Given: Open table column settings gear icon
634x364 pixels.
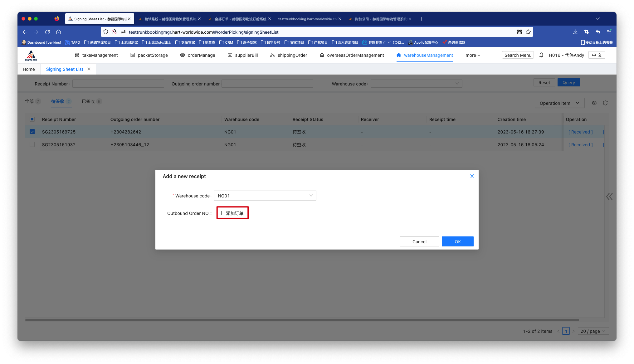Looking at the screenshot, I should coord(594,103).
